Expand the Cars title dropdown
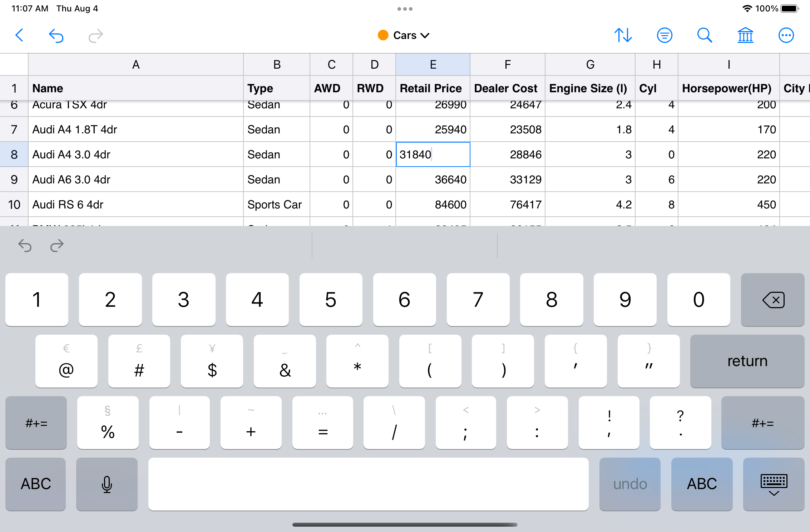This screenshot has height=532, width=810. click(404, 35)
